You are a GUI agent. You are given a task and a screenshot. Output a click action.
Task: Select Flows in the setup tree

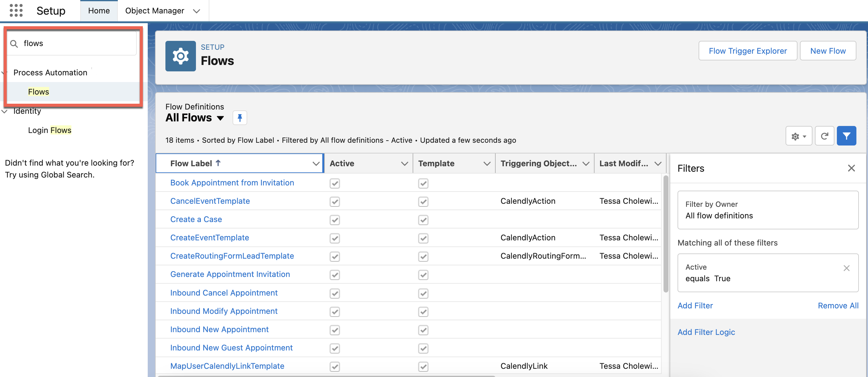[38, 92]
